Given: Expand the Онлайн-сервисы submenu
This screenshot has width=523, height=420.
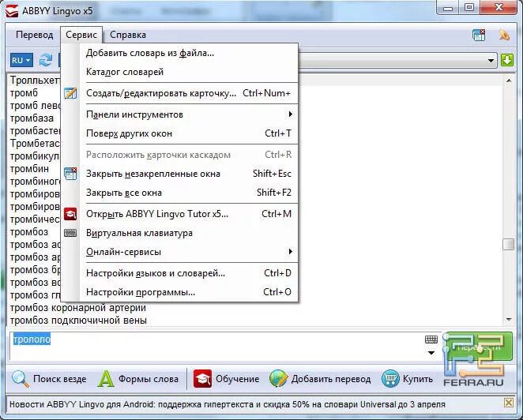Looking at the screenshot, I should (189, 252).
